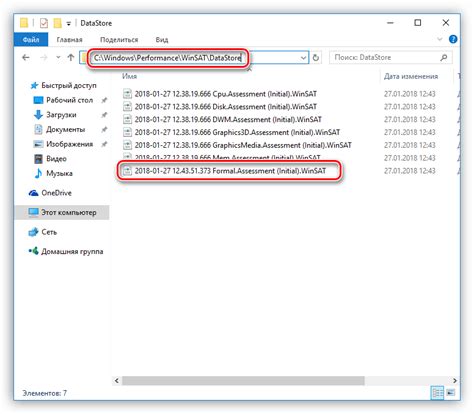The width and height of the screenshot is (474, 414).
Task: Click the file icon of GraphicsMedia.Assessment file
Action: coord(127,145)
